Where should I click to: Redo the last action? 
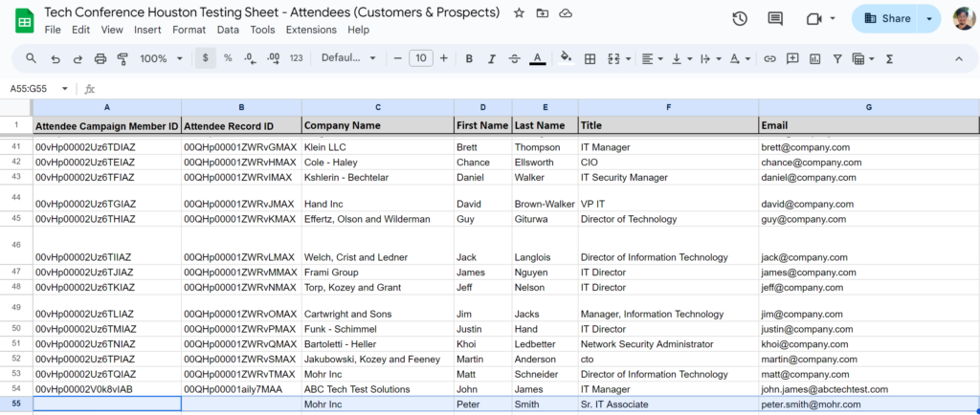[x=78, y=58]
